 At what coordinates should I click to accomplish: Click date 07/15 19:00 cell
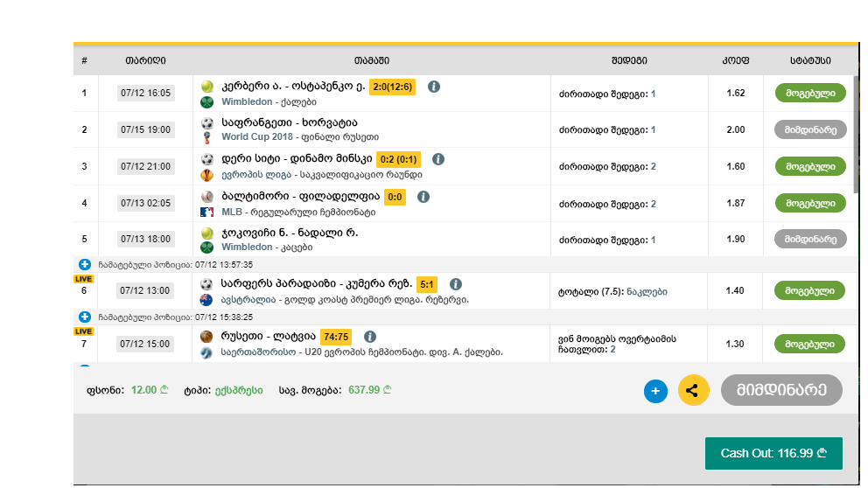pos(145,129)
